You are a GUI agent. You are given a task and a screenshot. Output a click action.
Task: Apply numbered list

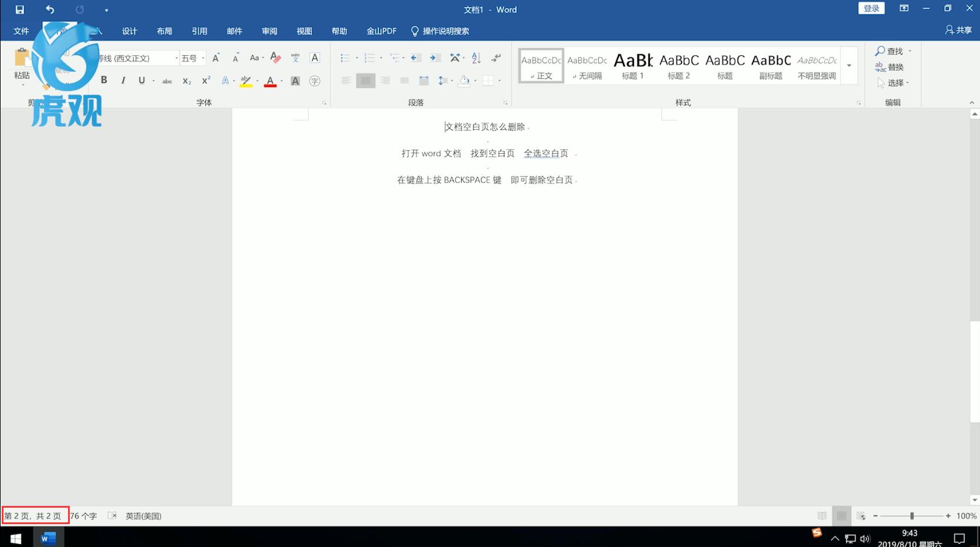369,58
